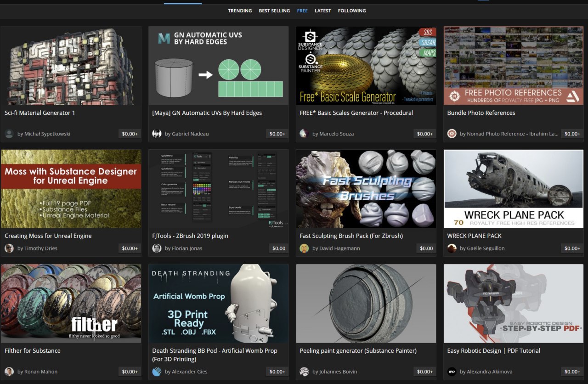Screen dimensions: 588x384
Task: Open Filther thumbnail image
Action: click(71, 304)
